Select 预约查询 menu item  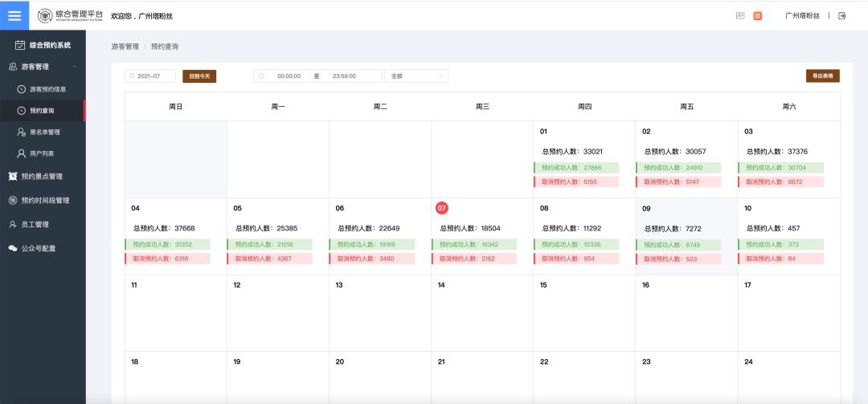[43, 111]
